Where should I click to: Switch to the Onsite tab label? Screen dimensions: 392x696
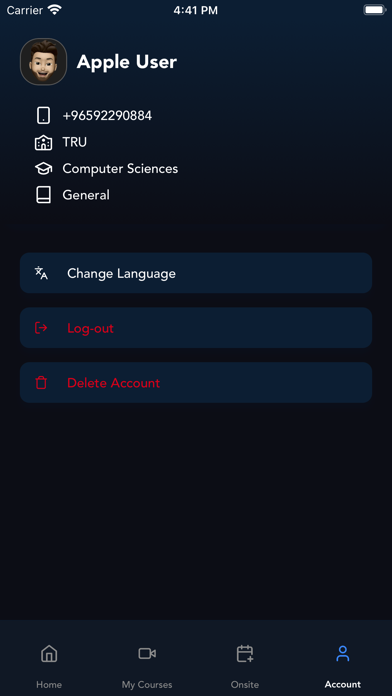coord(245,684)
